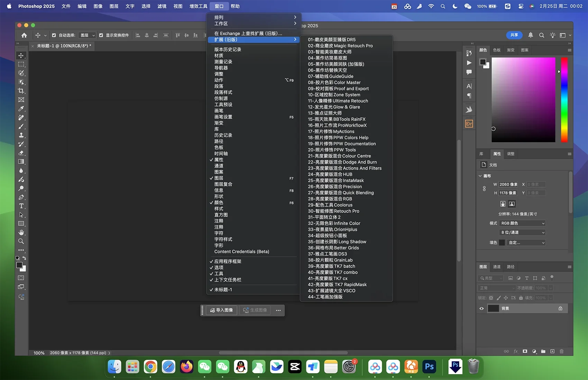Click the create new layer icon
Viewport: 588px width, 380px height.
point(552,351)
